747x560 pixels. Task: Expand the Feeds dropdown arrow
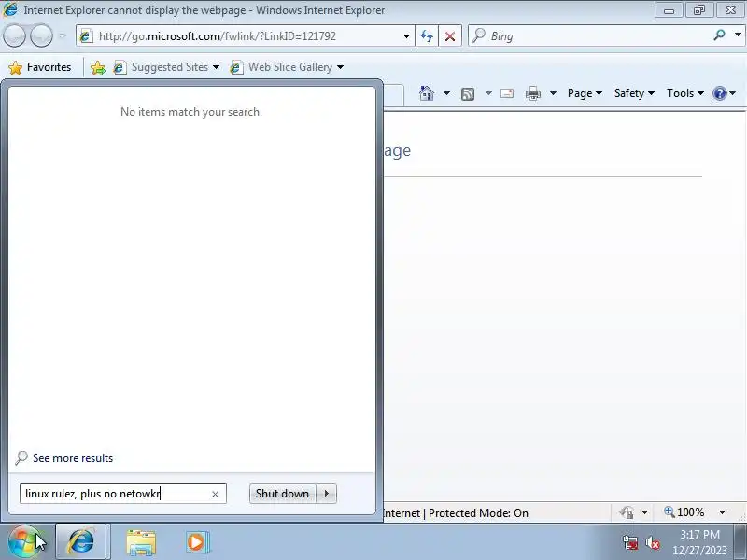coord(488,93)
